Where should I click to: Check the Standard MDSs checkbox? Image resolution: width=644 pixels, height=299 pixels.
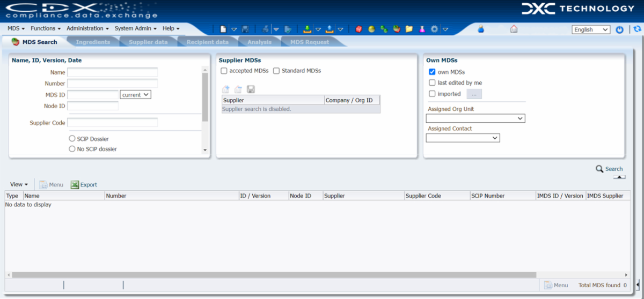coord(276,71)
